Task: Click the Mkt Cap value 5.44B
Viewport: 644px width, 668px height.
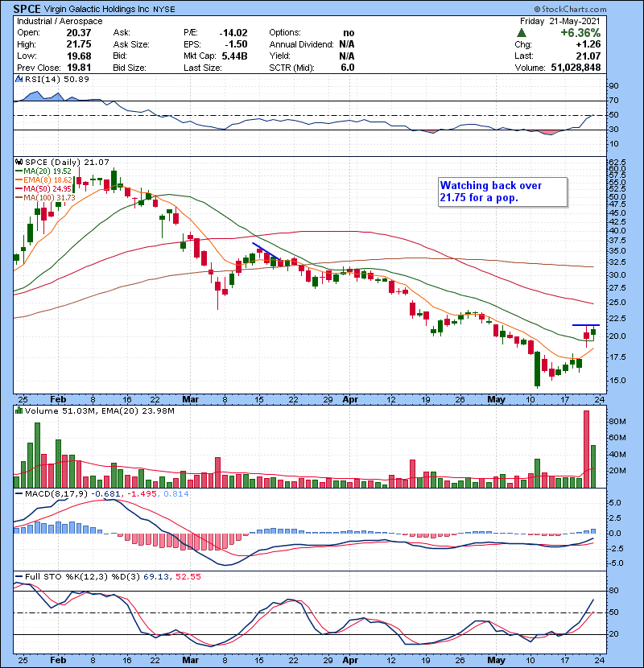Action: point(234,56)
